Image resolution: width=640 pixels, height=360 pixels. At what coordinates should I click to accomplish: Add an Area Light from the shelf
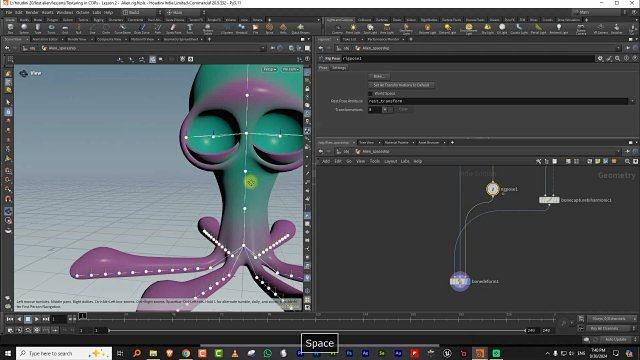[387, 29]
